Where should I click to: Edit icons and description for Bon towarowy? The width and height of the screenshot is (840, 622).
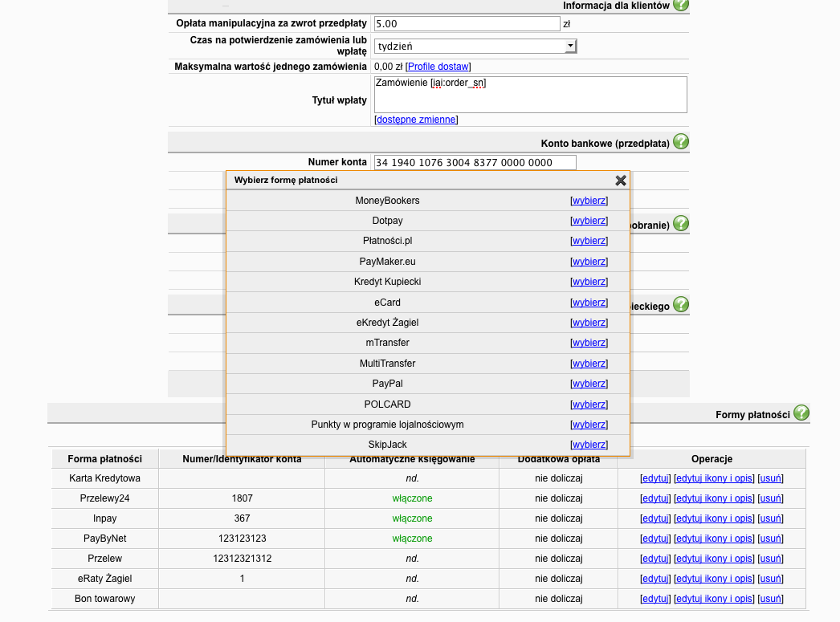tap(714, 599)
